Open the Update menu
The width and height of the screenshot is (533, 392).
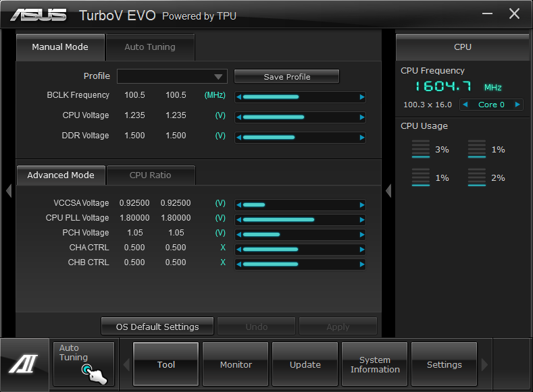pyautogui.click(x=305, y=364)
